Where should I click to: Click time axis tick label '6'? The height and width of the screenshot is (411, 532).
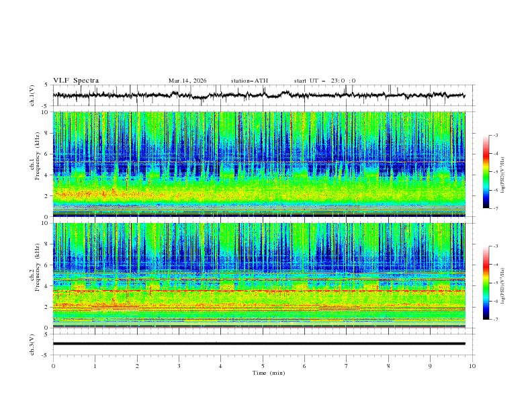coord(304,366)
